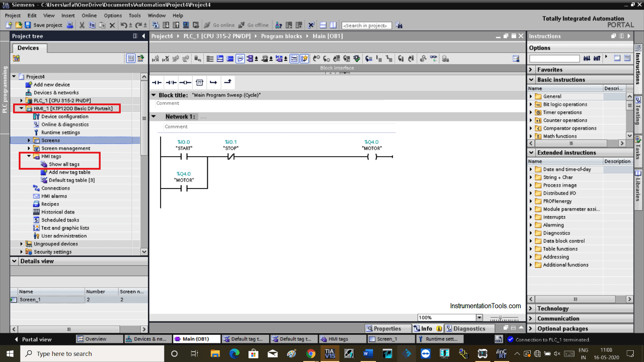Click the Delete network icon in editor toolbar
The height and width of the screenshot is (362, 644).
click(x=166, y=58)
